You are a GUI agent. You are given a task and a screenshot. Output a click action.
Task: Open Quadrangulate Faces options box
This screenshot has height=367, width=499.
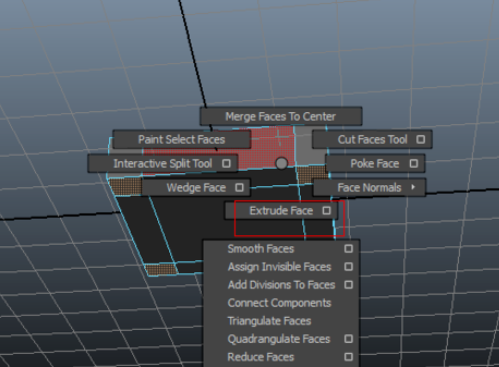pos(348,339)
